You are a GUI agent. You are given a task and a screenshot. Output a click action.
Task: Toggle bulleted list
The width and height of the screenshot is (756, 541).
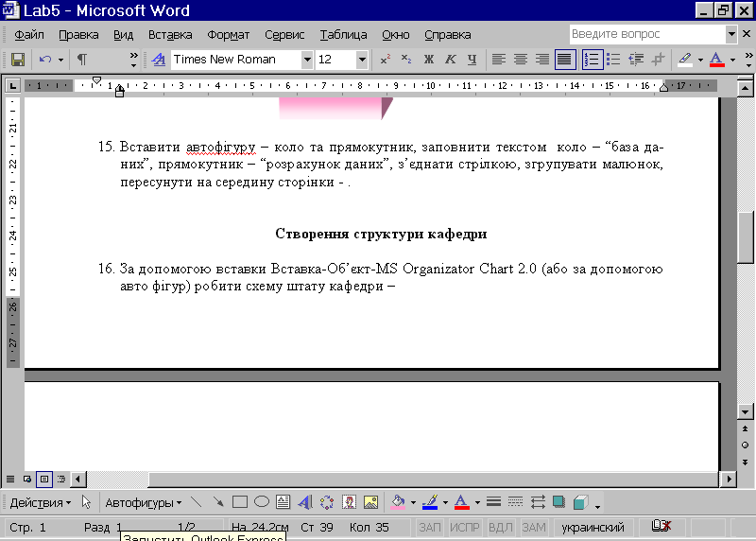[x=613, y=60]
